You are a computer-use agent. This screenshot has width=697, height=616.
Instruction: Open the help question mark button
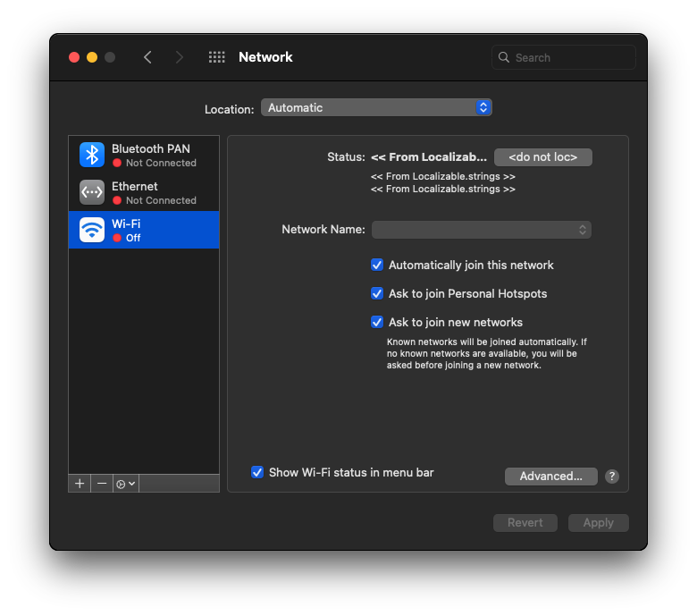(x=612, y=477)
